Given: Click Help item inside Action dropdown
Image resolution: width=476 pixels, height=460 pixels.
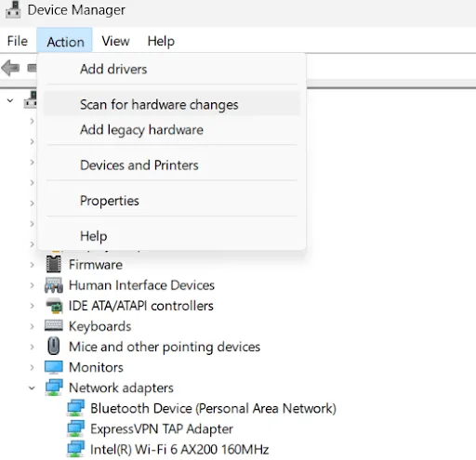Looking at the screenshot, I should (172, 236).
